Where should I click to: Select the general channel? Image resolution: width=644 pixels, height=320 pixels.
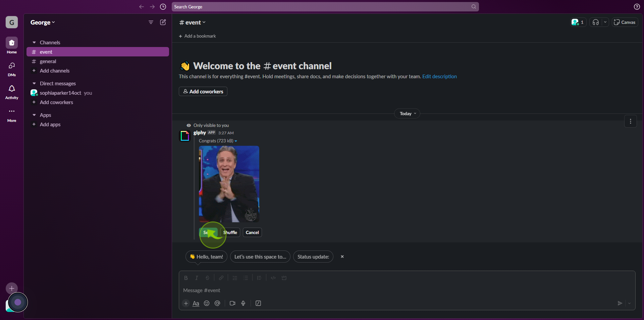(x=98, y=61)
